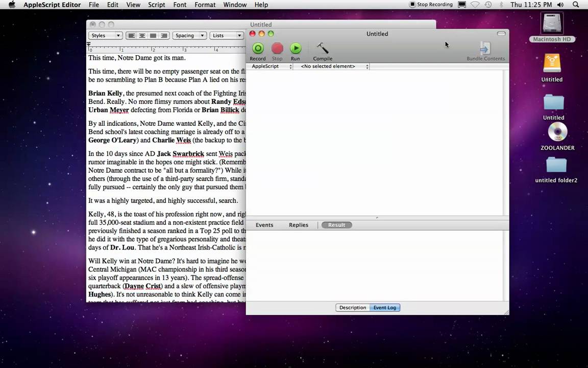588x368 pixels.
Task: Align text left in TextEdit toolbar
Action: click(x=131, y=36)
